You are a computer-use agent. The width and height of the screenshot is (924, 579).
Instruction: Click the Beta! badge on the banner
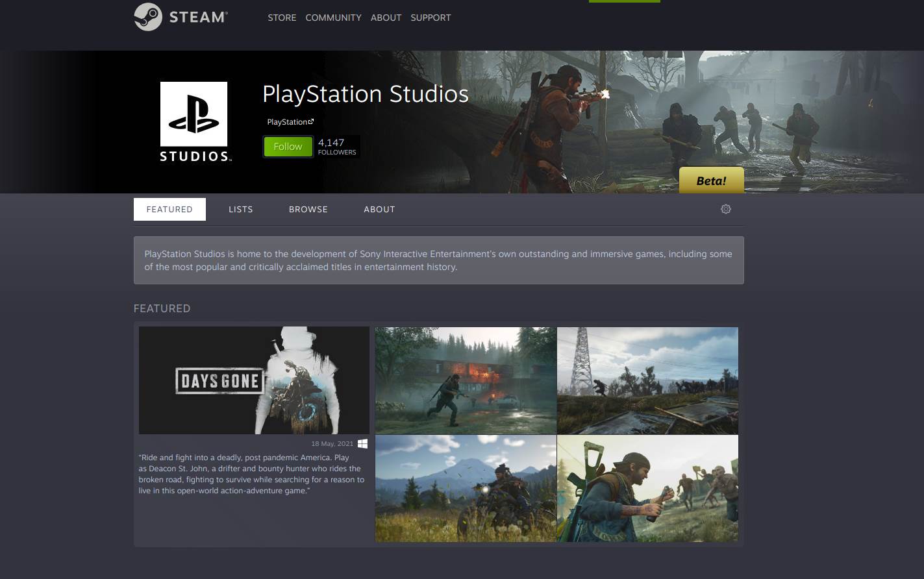pos(711,180)
